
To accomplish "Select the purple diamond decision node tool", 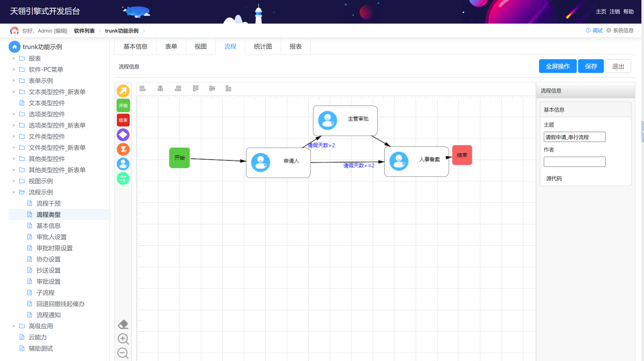I will pyautogui.click(x=123, y=135).
